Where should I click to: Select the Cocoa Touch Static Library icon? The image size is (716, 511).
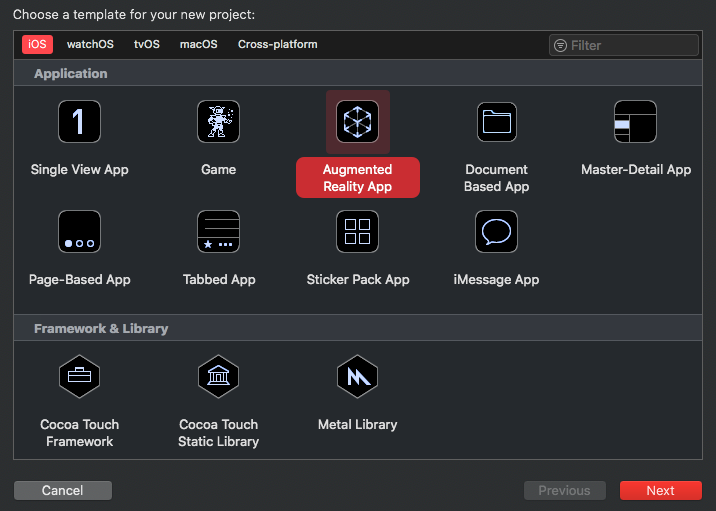click(x=218, y=376)
